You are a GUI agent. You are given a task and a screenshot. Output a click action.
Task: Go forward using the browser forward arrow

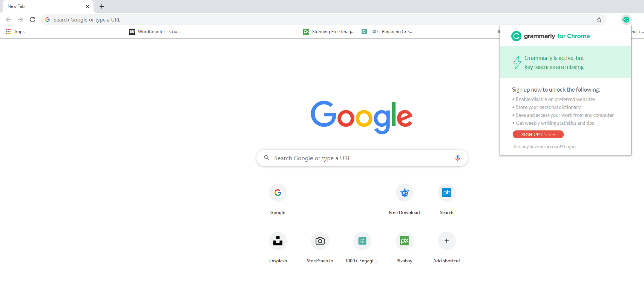(20, 20)
